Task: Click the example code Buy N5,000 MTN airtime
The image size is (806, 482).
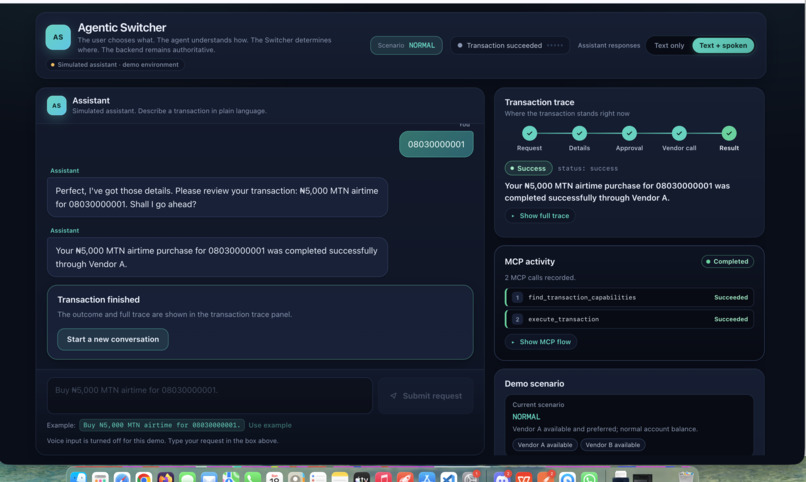Action: click(x=162, y=425)
